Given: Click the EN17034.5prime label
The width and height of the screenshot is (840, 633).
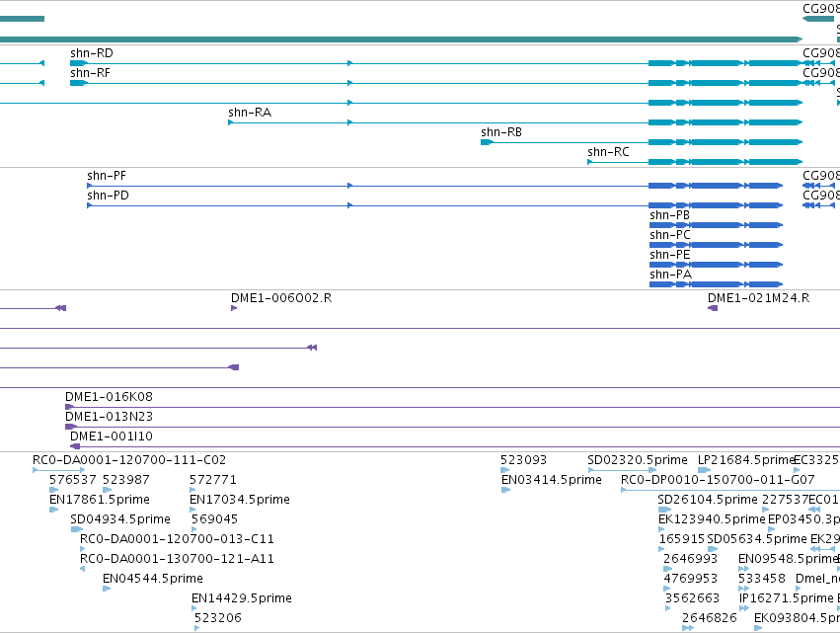Looking at the screenshot, I should click(x=240, y=500).
